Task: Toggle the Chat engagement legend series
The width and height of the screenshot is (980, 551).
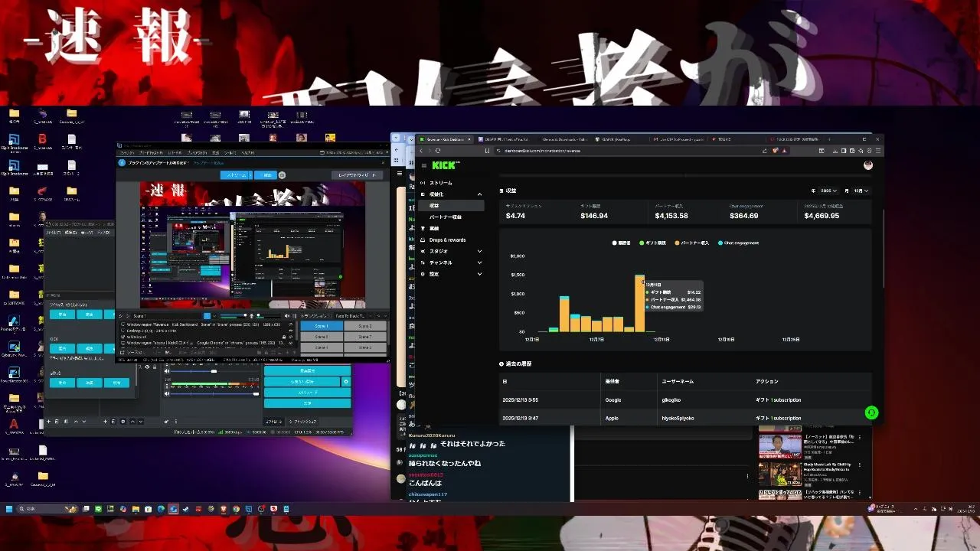Action: click(738, 243)
